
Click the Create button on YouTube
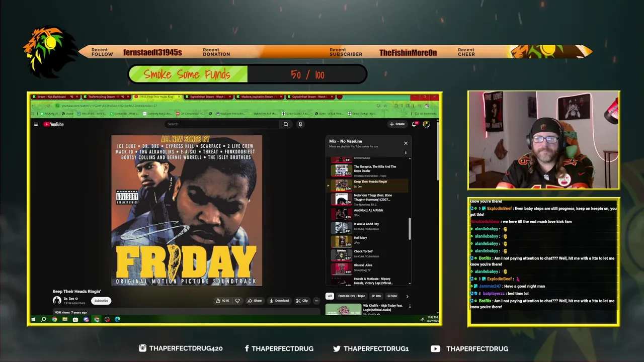[x=397, y=124]
